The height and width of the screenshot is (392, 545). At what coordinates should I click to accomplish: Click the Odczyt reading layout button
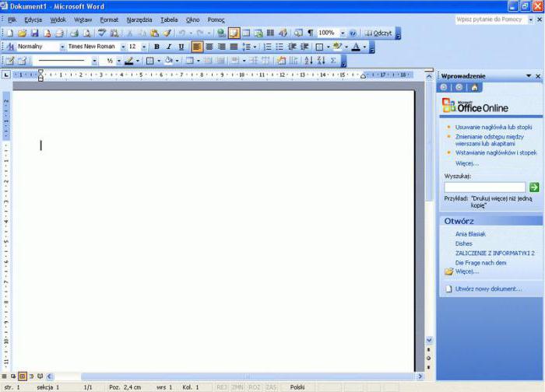(378, 33)
